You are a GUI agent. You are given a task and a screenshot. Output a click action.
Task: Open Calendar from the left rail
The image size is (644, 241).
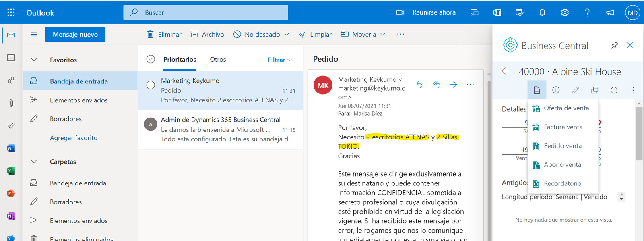(x=11, y=58)
